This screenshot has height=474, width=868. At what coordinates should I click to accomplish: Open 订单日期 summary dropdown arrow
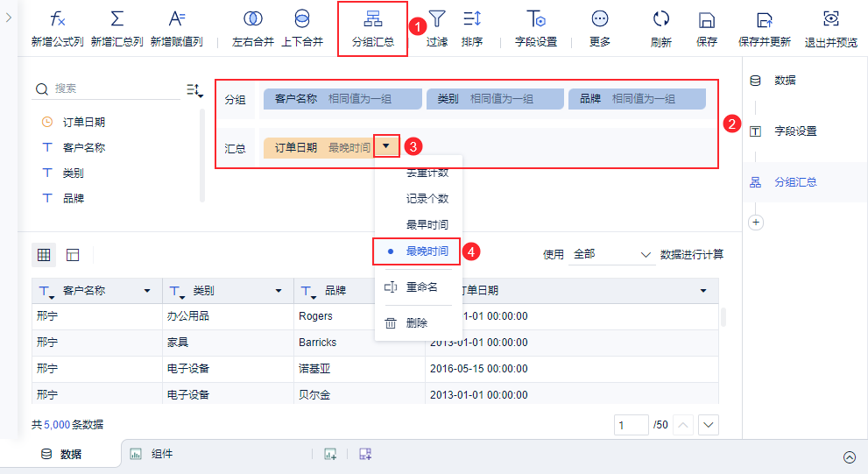click(386, 146)
